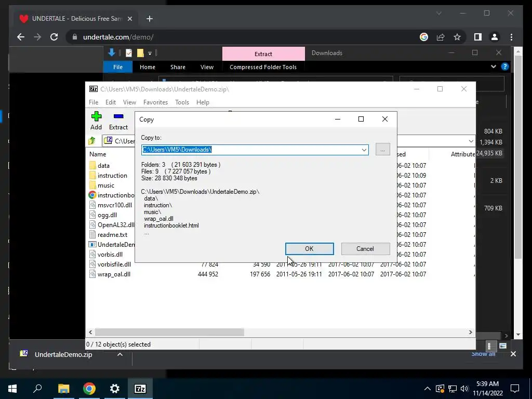Share this page icon in Chrome

click(x=441, y=37)
